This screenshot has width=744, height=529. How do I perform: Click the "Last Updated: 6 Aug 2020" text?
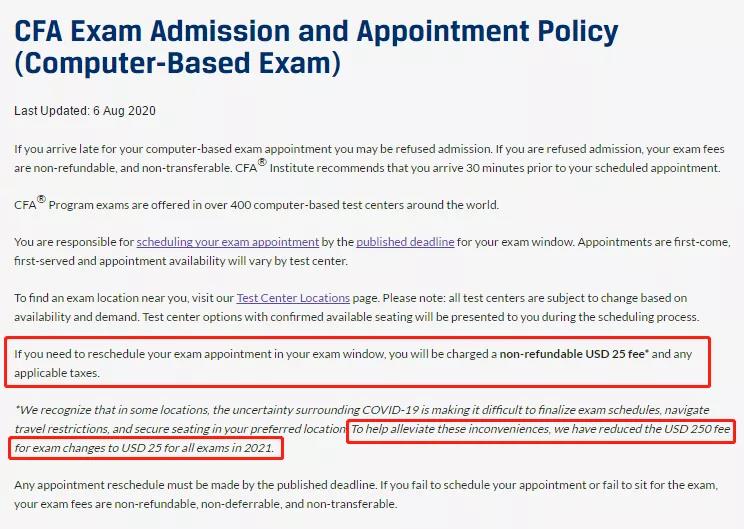click(85, 110)
